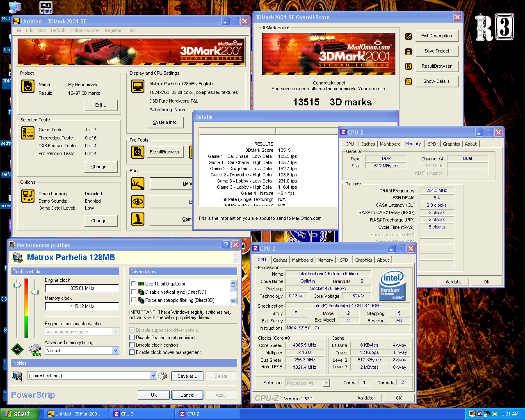Click the Show Details magnifier icon
525x420 pixels.
pos(409,82)
